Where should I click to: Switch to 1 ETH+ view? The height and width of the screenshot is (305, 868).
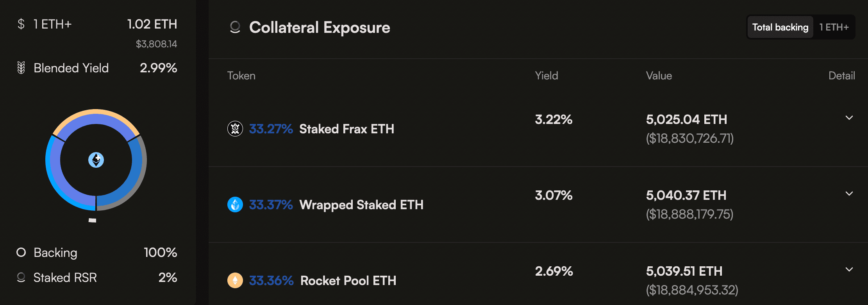coord(834,27)
